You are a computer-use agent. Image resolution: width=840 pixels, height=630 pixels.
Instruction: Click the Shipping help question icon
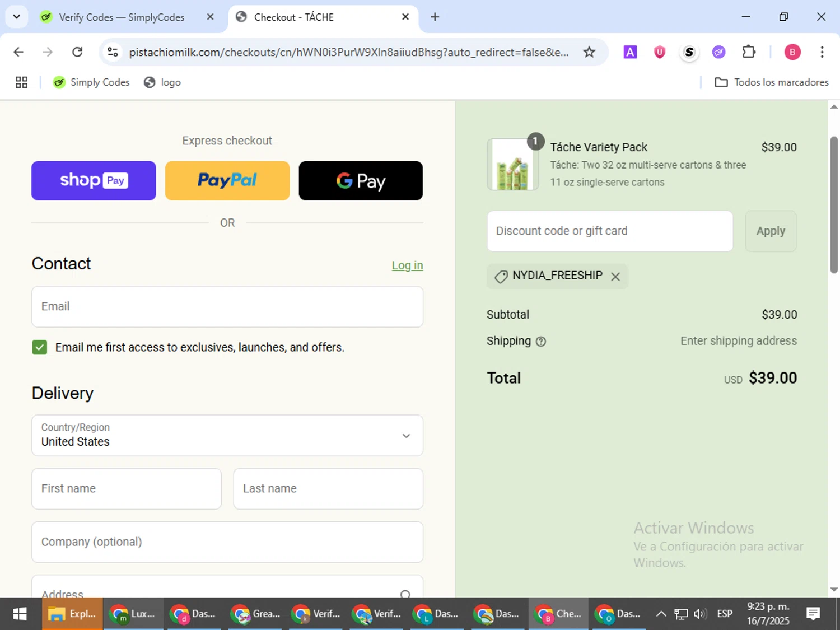541,342
